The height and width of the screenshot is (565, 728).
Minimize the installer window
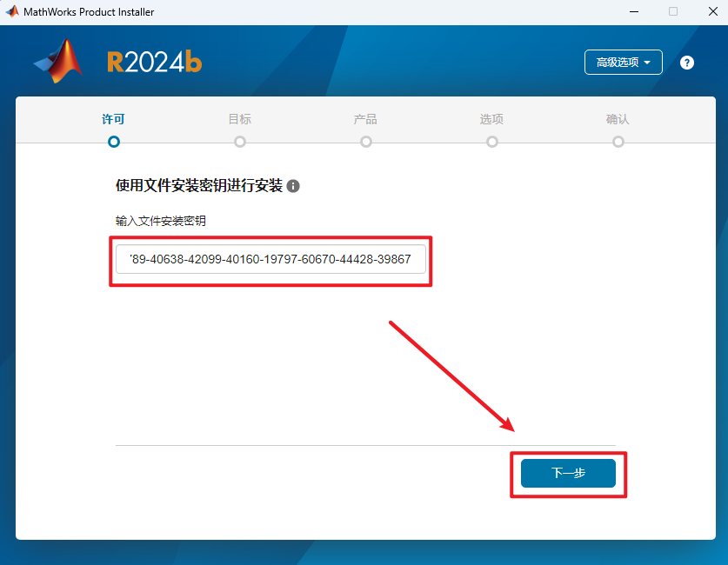tap(634, 11)
